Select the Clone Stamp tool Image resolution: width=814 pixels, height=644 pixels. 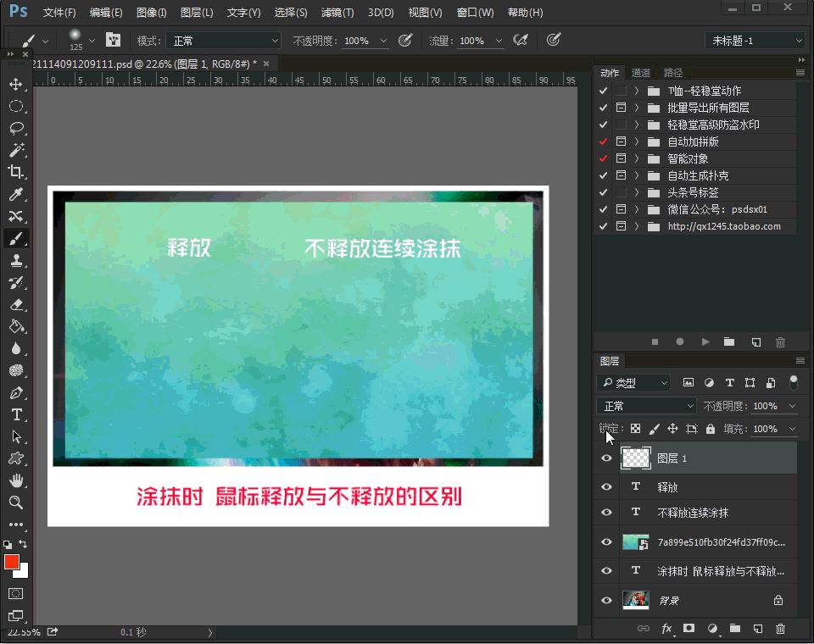[x=18, y=260]
